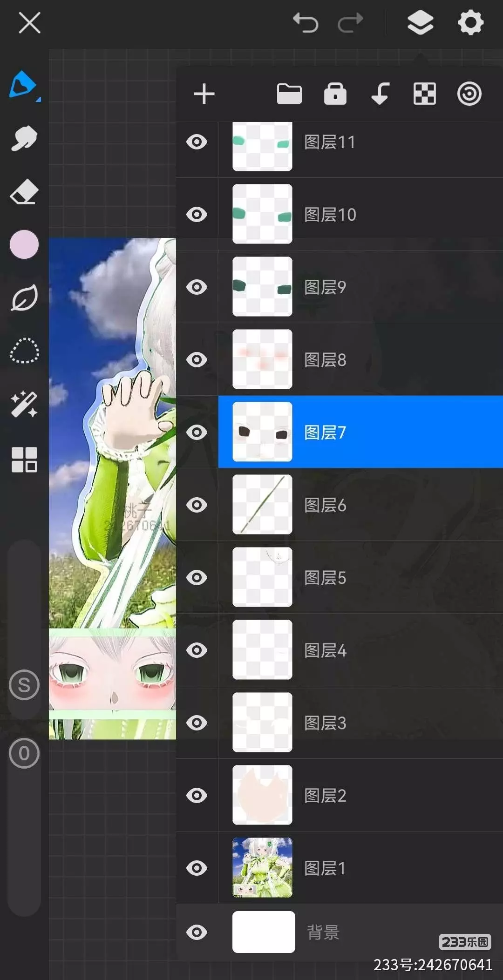Create a new layer folder
The height and width of the screenshot is (980, 503).
coord(289,94)
